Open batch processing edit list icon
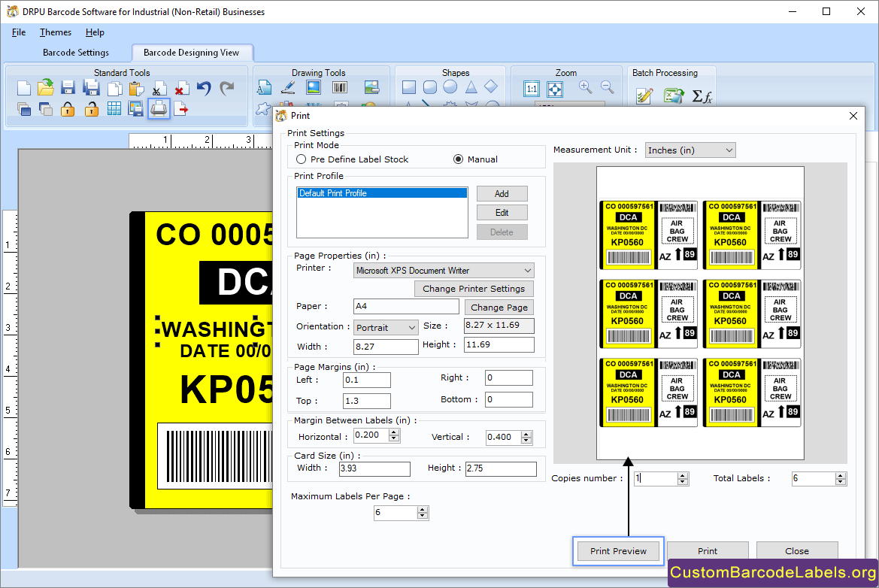Image resolution: width=879 pixels, height=588 pixels. pos(644,95)
